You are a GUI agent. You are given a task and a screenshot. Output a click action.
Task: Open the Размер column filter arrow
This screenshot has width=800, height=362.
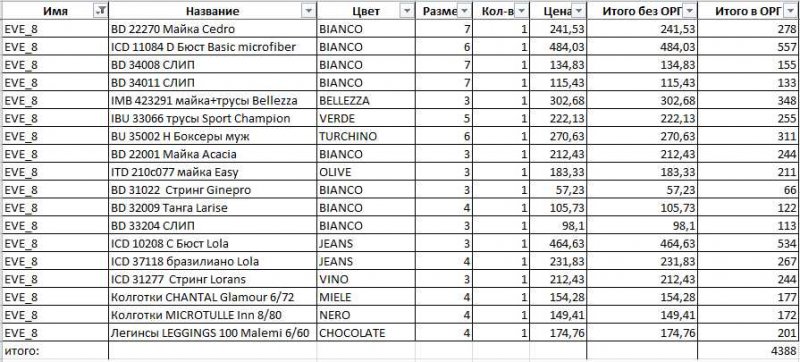point(464,11)
